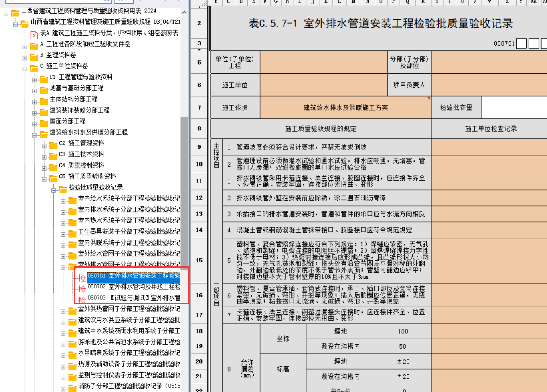Click the red 检 icon for item 050703
Image resolution: width=547 pixels, height=392 pixels.
[82, 300]
